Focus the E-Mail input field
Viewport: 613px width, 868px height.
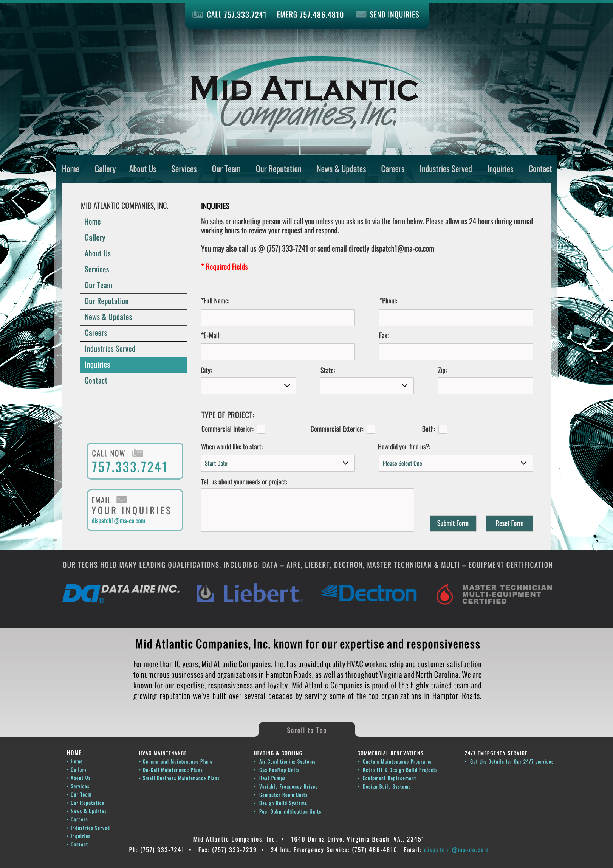(278, 352)
